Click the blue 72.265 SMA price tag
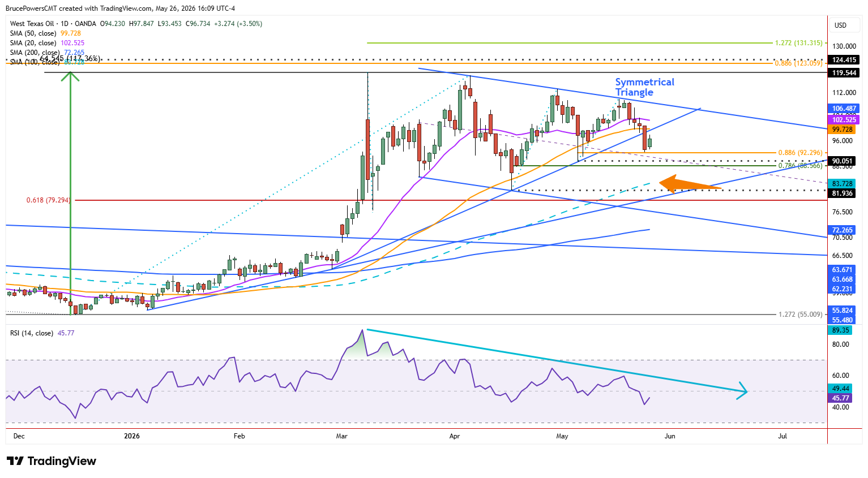The image size is (868, 478). coord(843,230)
